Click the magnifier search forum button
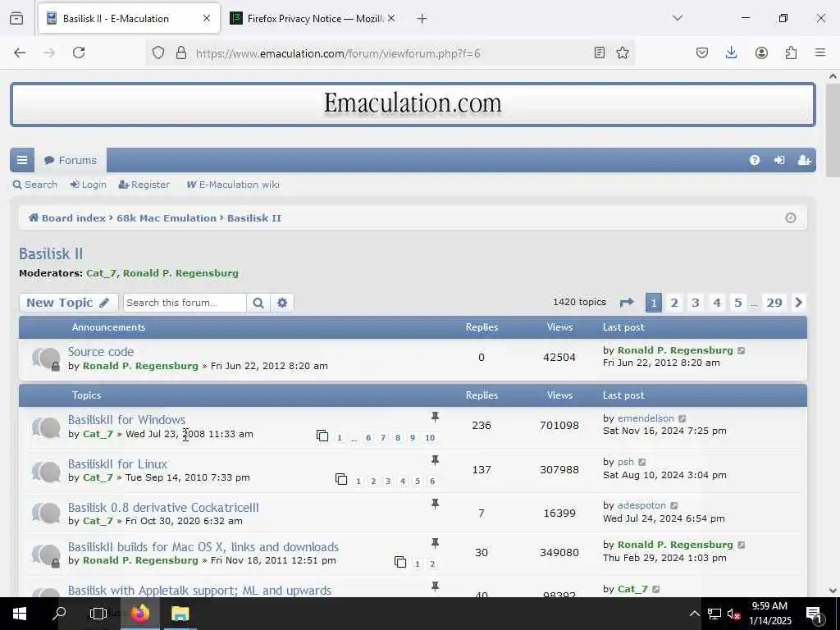Image resolution: width=840 pixels, height=630 pixels. (258, 303)
